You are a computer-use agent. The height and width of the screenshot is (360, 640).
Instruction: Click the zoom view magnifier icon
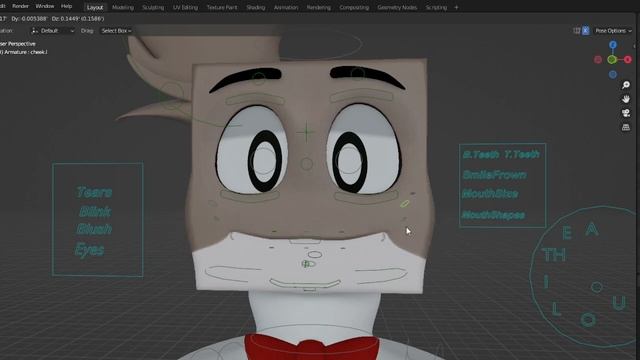click(625, 85)
